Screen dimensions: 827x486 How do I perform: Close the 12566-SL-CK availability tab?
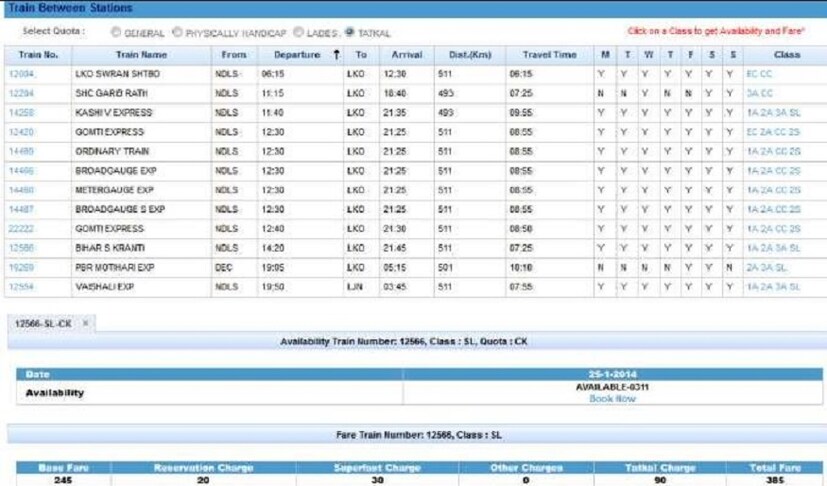click(x=86, y=324)
